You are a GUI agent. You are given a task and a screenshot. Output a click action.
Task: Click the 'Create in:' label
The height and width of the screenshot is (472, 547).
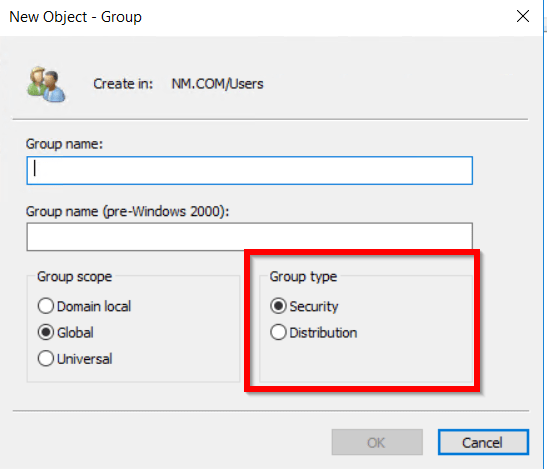click(x=123, y=84)
